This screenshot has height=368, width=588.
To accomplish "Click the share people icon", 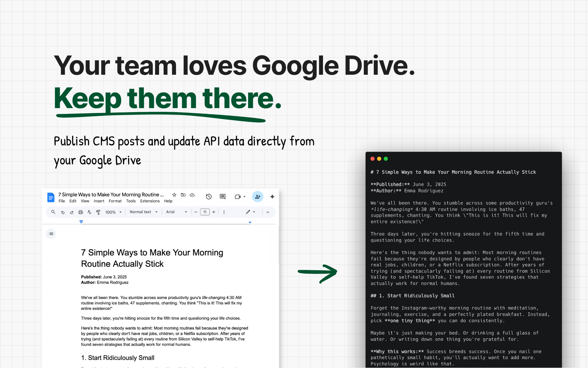I will point(258,197).
